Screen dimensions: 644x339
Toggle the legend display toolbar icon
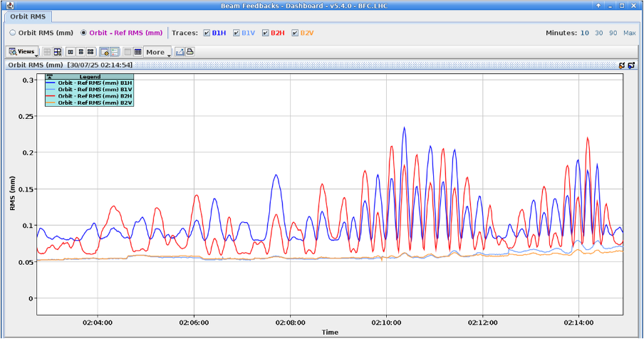click(114, 52)
